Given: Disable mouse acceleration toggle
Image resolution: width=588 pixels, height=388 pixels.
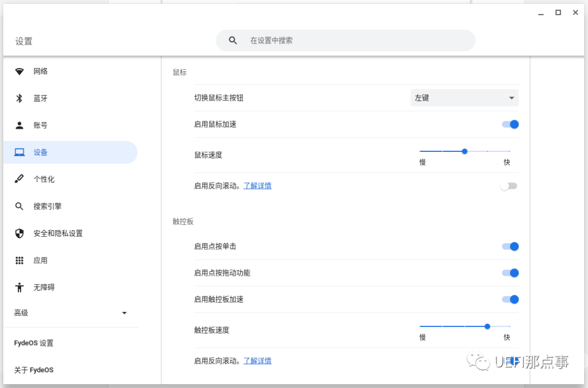Looking at the screenshot, I should pos(510,125).
